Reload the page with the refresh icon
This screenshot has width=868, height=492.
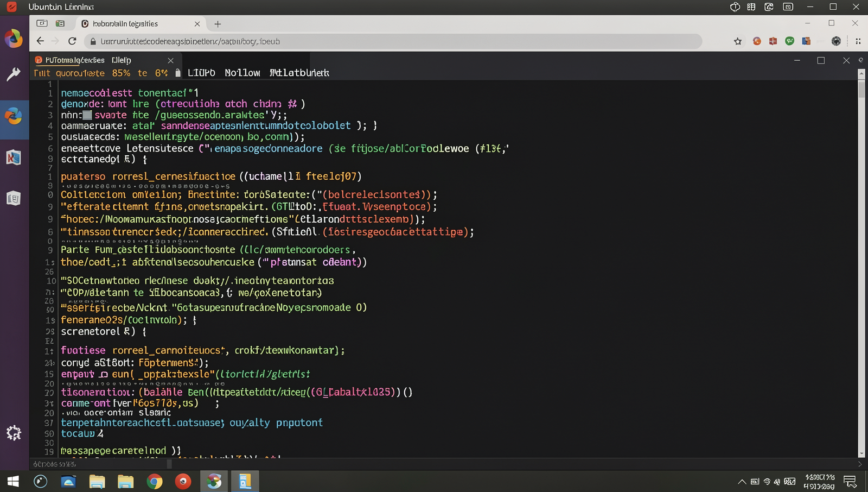72,41
